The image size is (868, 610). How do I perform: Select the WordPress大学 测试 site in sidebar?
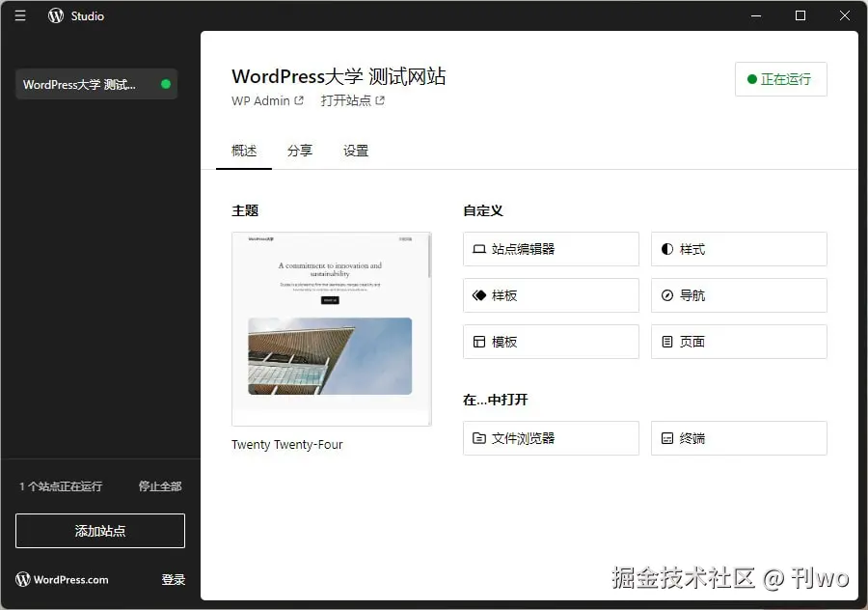pos(96,84)
